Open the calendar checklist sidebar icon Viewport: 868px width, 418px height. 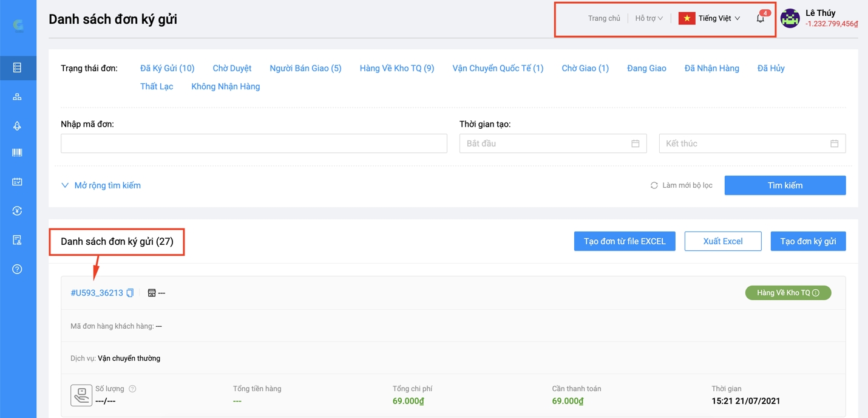tap(17, 182)
